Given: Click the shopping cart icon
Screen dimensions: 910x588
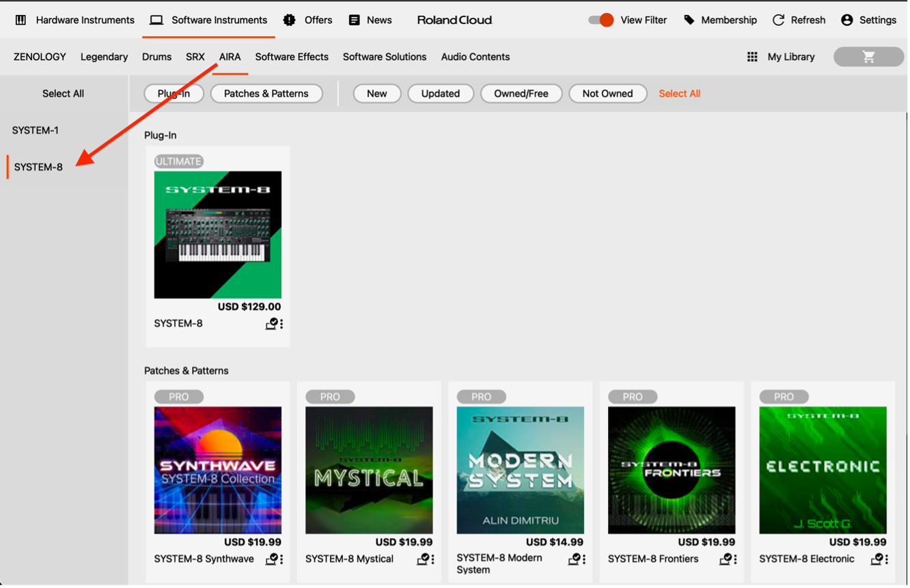Looking at the screenshot, I should (x=868, y=57).
